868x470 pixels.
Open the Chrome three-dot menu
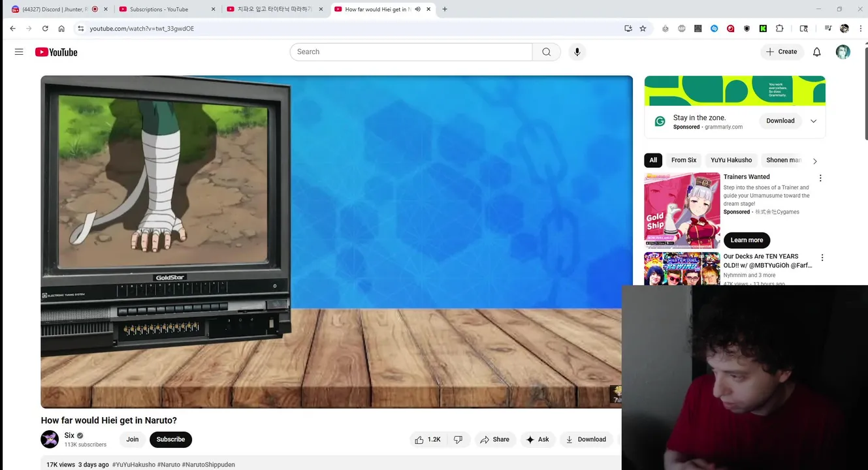pos(860,29)
